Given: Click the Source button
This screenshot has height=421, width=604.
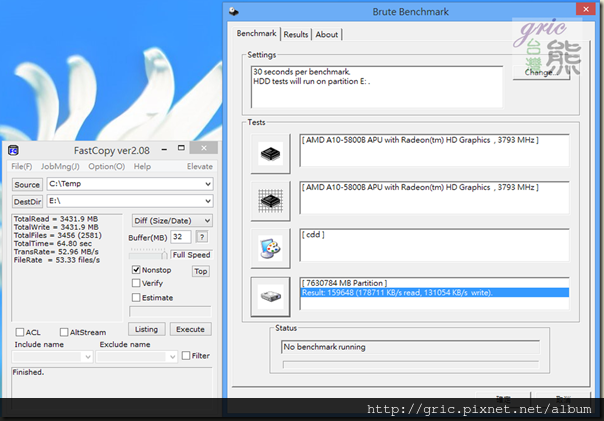Looking at the screenshot, I should point(27,185).
